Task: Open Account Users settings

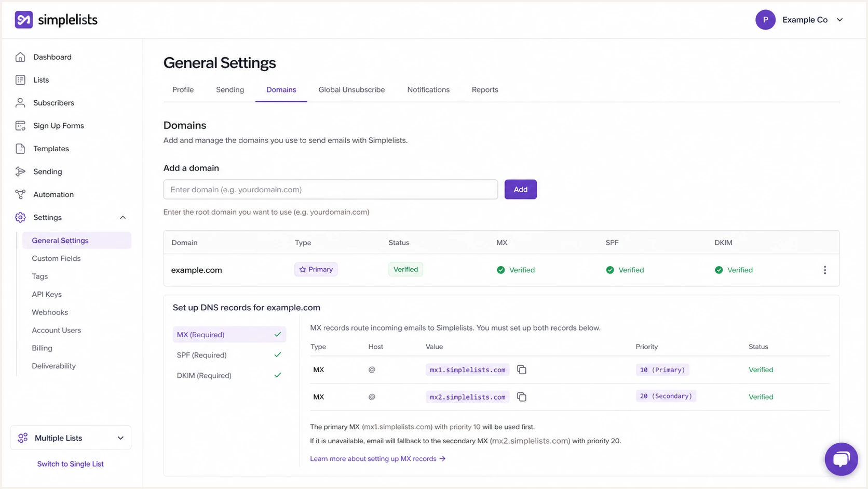Action: coord(57,331)
